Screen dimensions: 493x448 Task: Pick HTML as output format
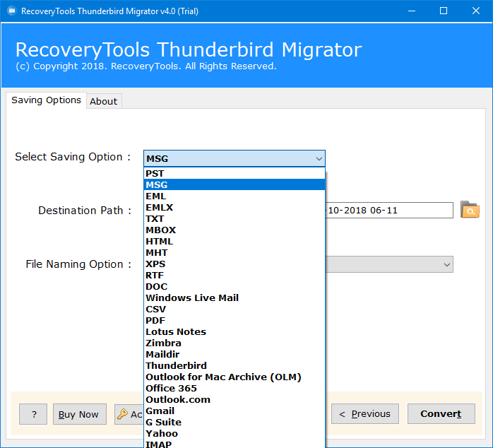point(234,241)
